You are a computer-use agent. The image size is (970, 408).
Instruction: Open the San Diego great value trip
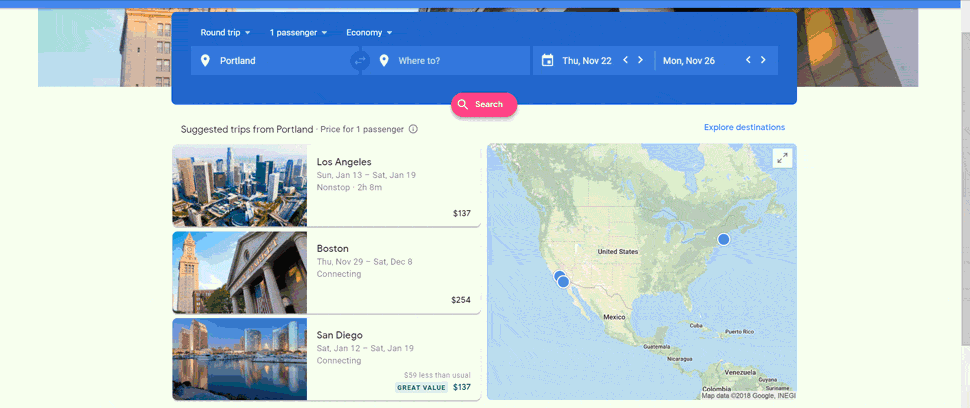pos(327,359)
